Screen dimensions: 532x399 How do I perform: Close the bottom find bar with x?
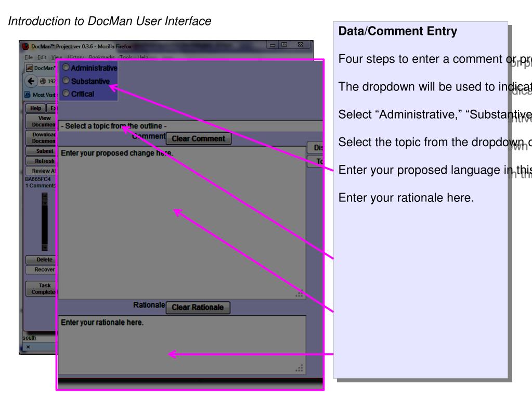[x=28, y=347]
